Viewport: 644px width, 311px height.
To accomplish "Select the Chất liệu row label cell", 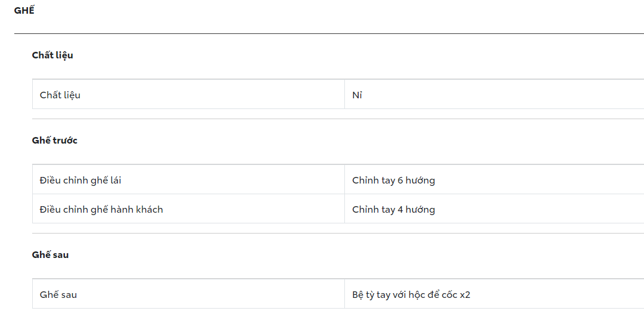I will (60, 95).
